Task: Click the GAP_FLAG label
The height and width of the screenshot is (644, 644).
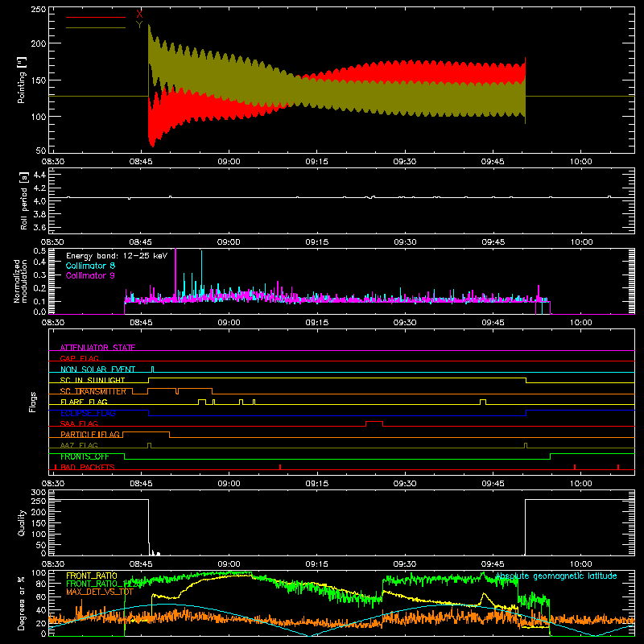Action: (79, 358)
